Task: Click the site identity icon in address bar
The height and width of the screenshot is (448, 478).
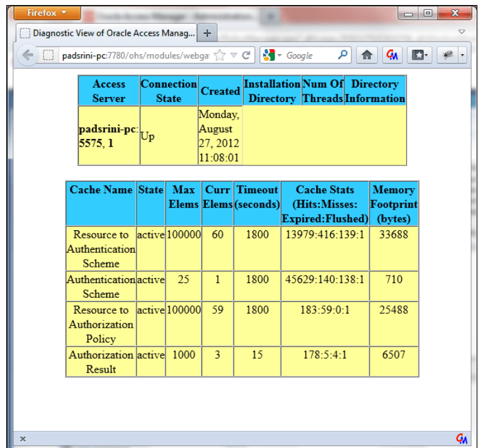Action: click(48, 55)
